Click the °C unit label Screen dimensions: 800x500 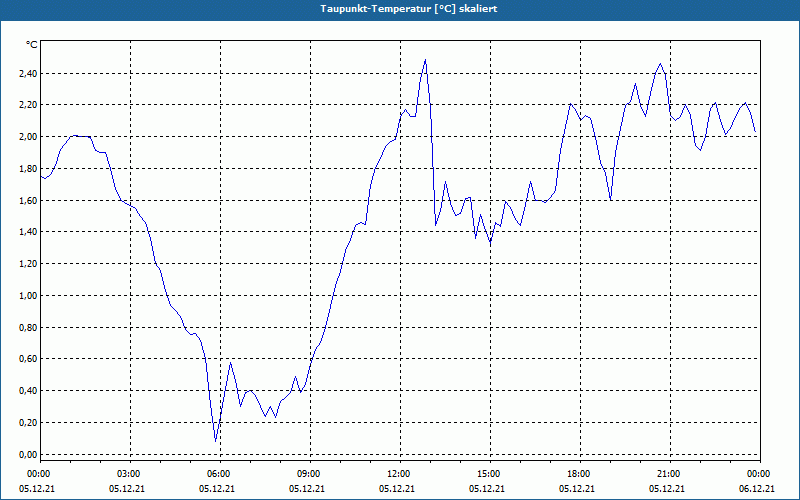click(x=31, y=45)
